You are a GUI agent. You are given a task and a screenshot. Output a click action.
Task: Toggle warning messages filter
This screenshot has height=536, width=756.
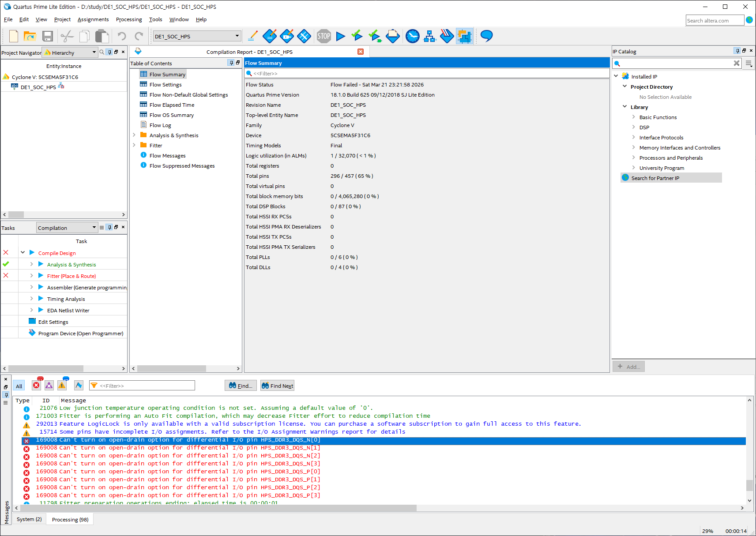click(x=62, y=385)
